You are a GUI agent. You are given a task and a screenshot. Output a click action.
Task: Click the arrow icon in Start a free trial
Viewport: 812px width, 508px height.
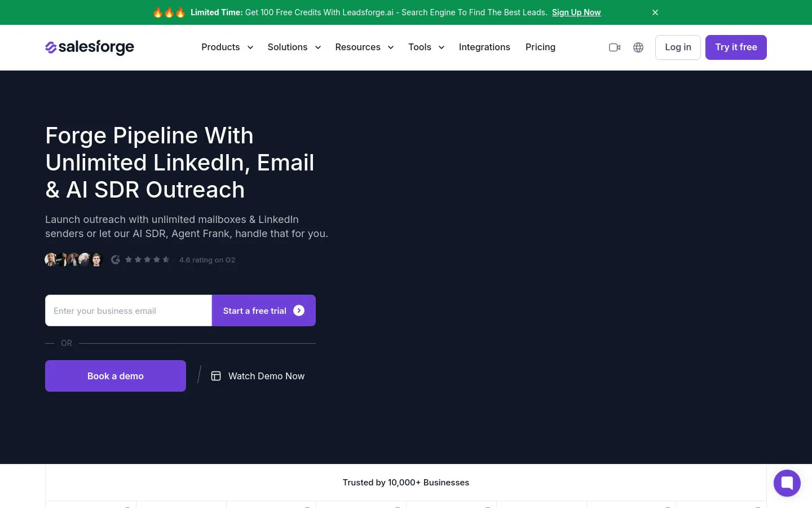(x=299, y=310)
